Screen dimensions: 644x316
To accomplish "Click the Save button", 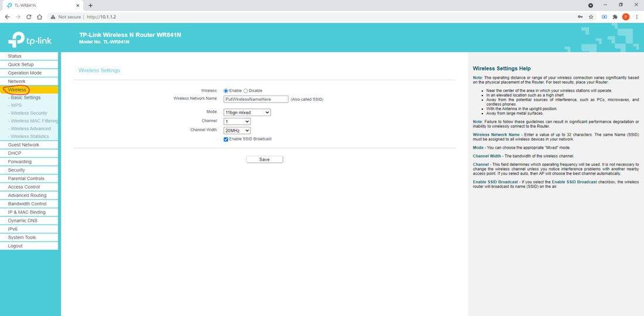I will 265,159.
